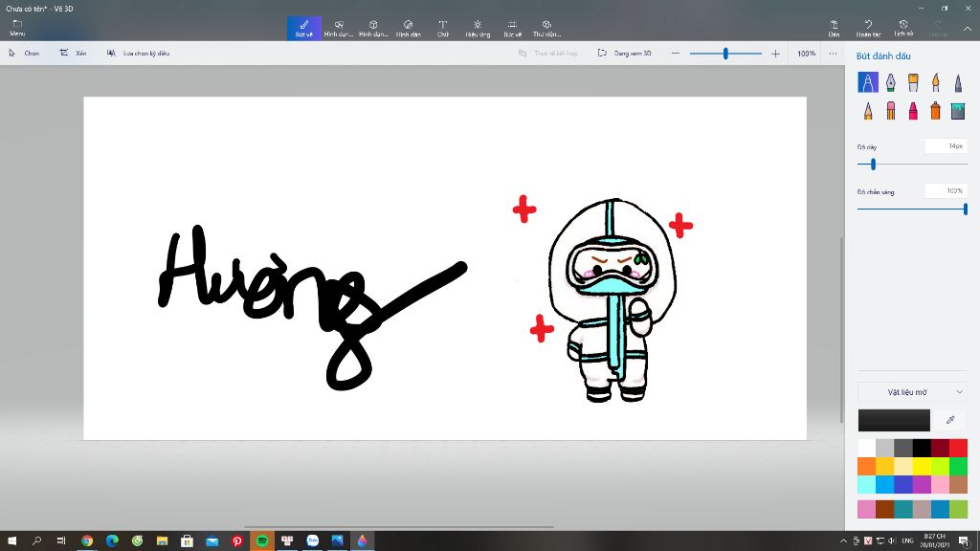Select the Calligraphy pen brush
This screenshot has height=551, width=980.
point(891,82)
